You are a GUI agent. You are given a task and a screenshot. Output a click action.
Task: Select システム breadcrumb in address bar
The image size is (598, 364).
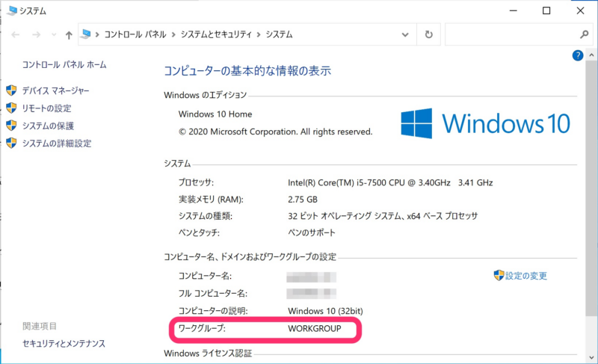point(279,34)
